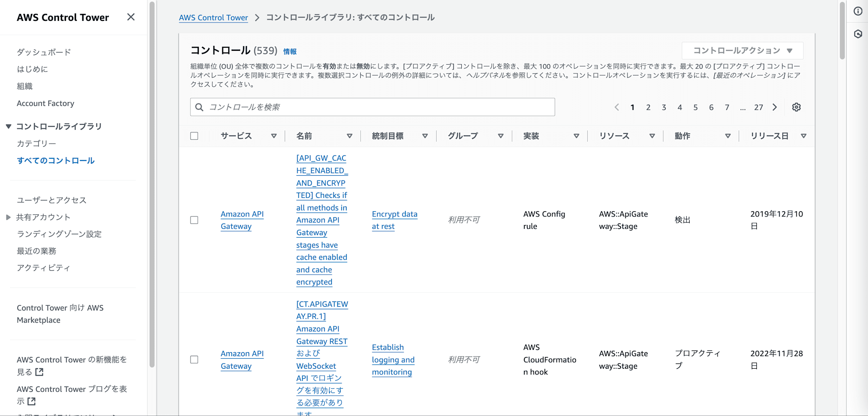868x416 pixels.
Task: Expand 共有アカウント section
Action: [x=8, y=217]
